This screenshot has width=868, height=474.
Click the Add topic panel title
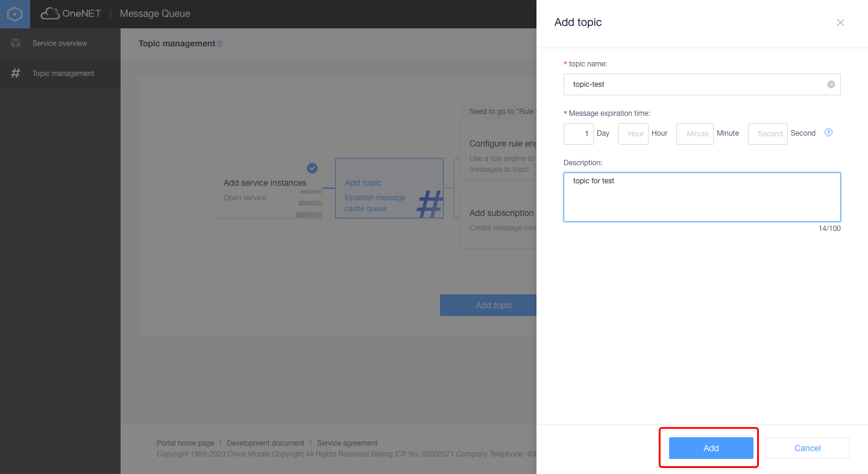point(578,22)
